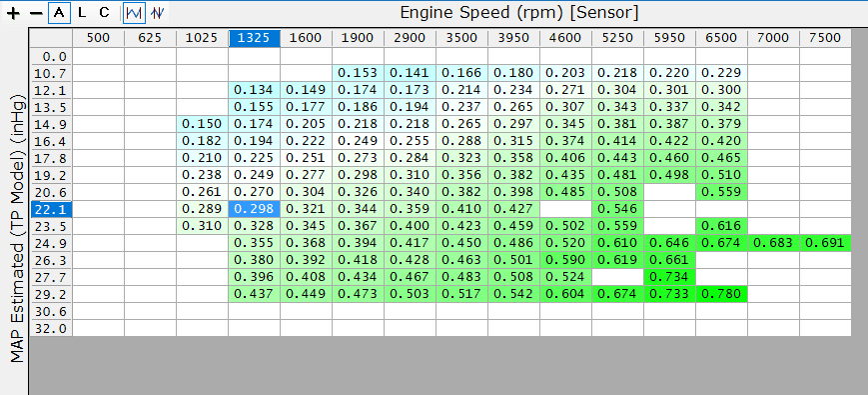This screenshot has width=868, height=395.
Task: Click the cell with value 0.229
Action: (x=722, y=73)
